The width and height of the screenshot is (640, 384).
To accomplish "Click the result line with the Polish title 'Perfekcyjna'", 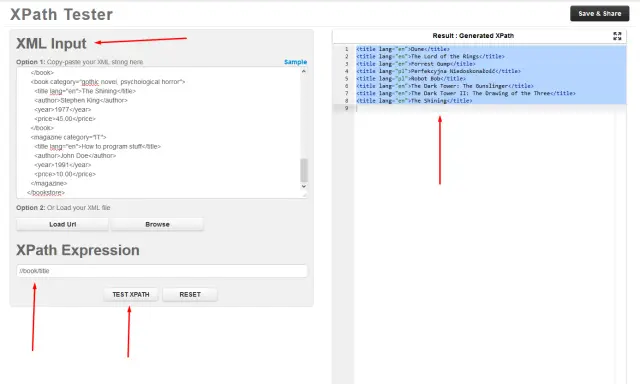I will pyautogui.click(x=438, y=71).
